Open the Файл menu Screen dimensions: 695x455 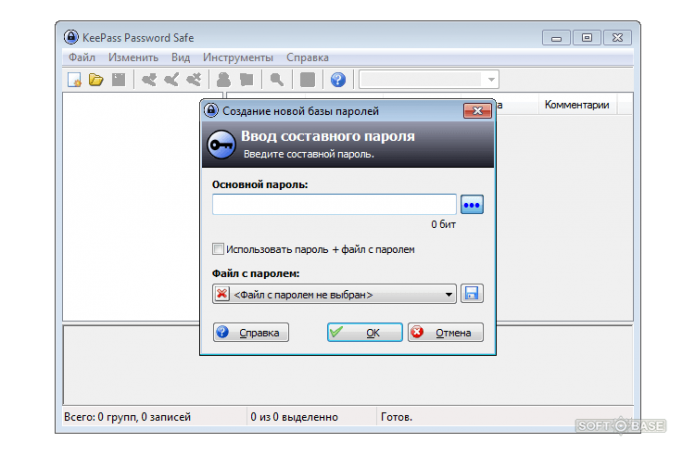coord(82,58)
